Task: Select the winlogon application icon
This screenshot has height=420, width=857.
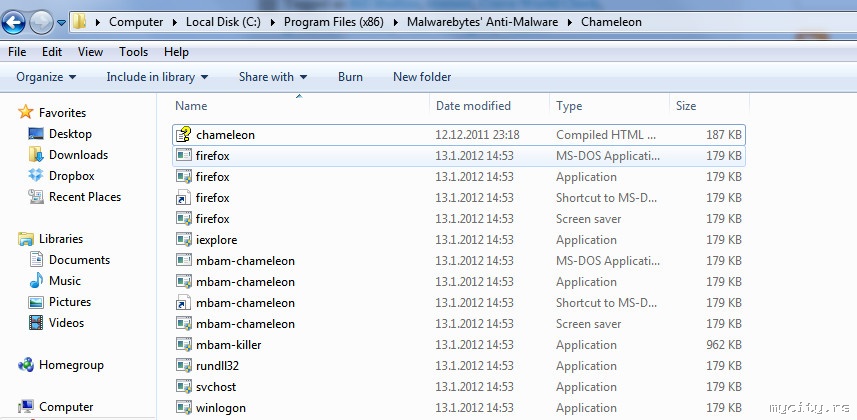Action: point(184,407)
